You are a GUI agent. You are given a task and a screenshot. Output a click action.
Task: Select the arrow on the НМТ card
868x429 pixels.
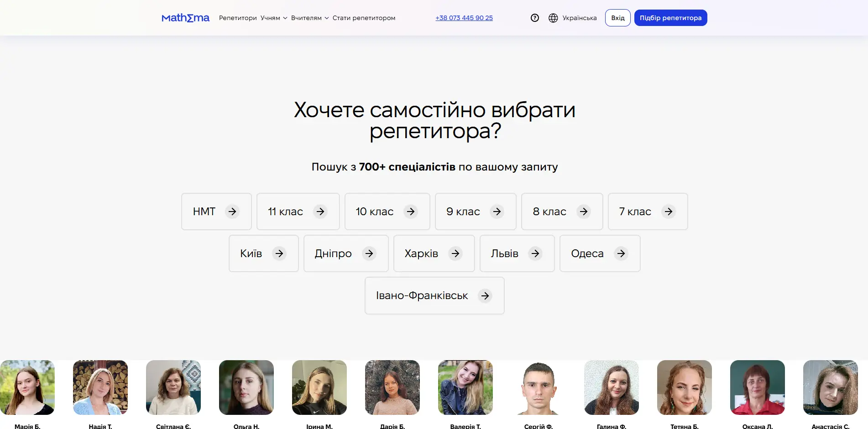tap(233, 212)
